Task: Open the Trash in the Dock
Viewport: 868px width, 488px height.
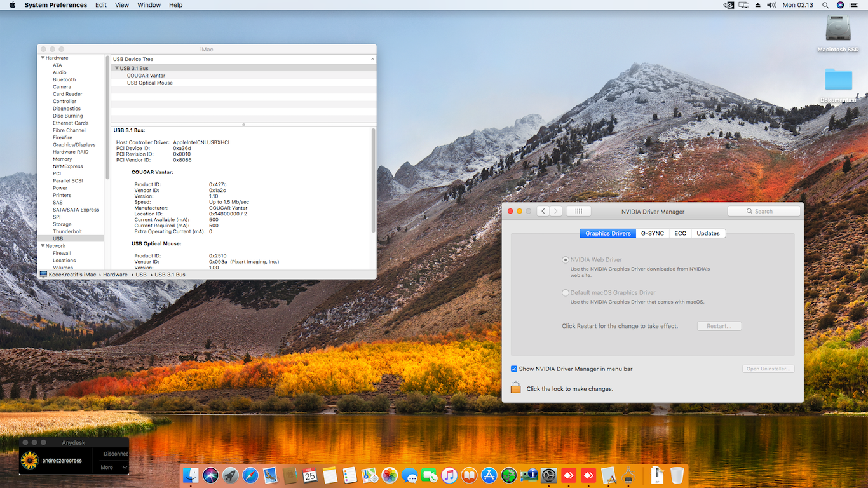Action: 677,475
